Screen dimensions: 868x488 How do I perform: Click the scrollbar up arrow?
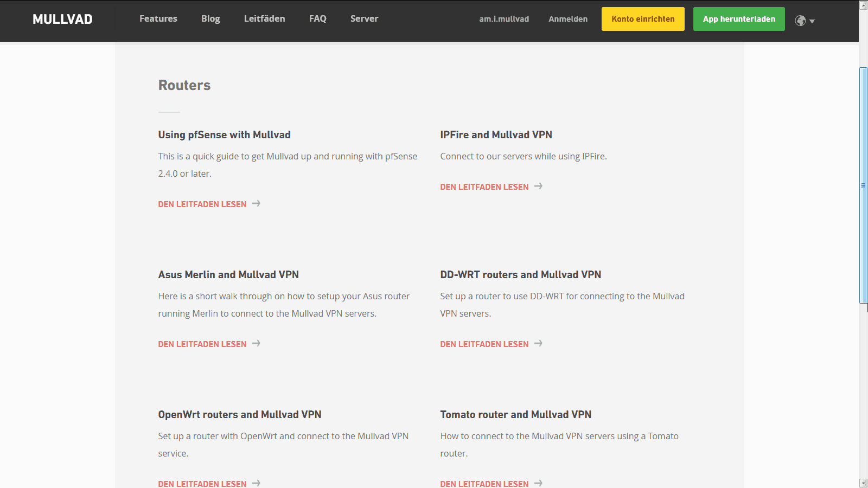[x=863, y=5]
